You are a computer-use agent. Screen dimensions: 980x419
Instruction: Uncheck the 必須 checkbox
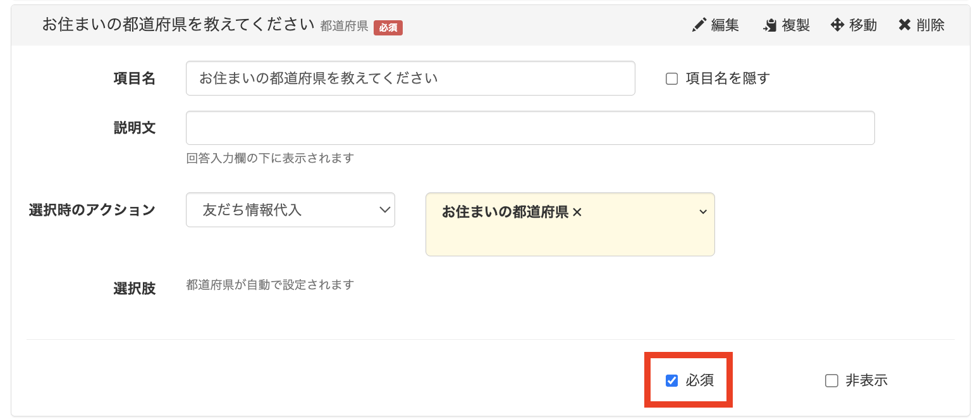672,380
